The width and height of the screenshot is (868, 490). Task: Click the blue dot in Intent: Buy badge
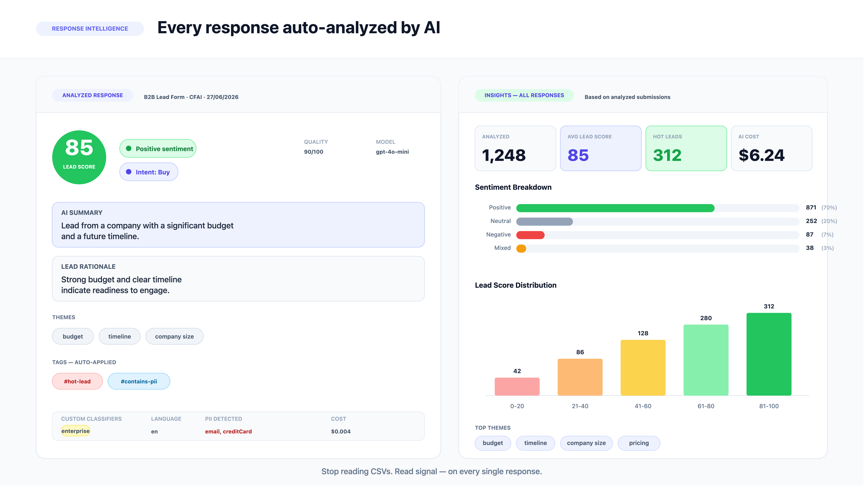[129, 173]
